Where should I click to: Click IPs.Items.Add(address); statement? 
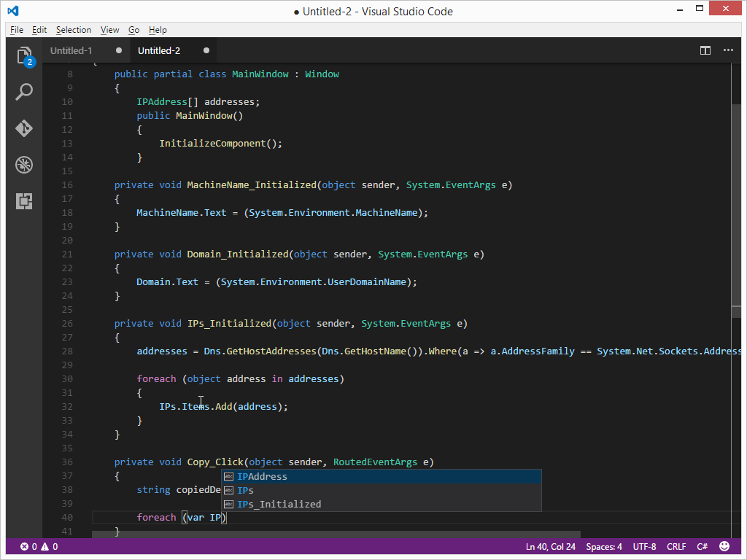point(223,406)
